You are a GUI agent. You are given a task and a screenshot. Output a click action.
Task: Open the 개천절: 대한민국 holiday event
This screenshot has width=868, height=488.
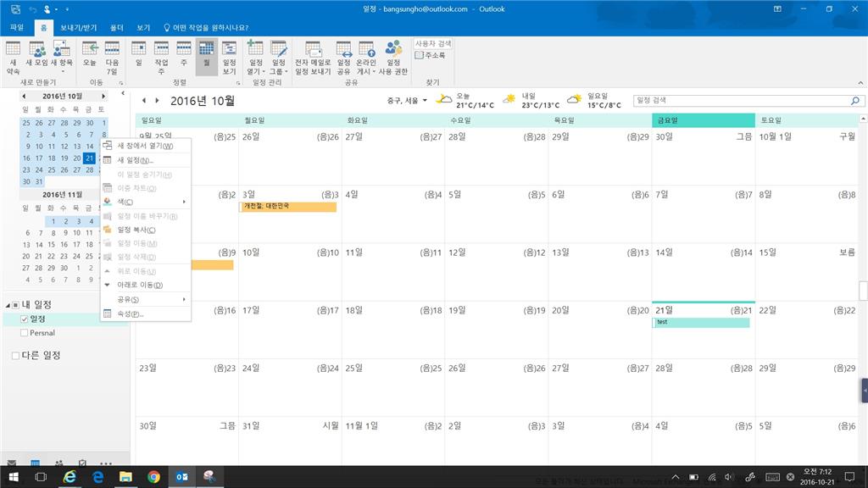point(288,207)
